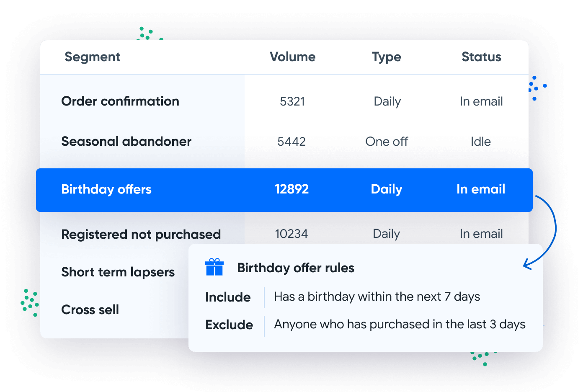Click the Status column header
The image size is (583, 392).
point(481,57)
